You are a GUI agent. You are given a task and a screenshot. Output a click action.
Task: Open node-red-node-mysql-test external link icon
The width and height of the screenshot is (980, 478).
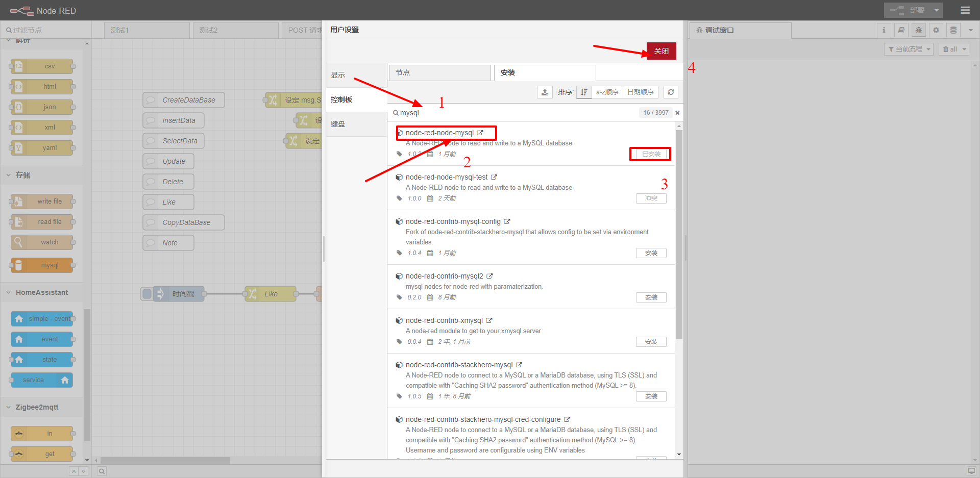pos(494,177)
